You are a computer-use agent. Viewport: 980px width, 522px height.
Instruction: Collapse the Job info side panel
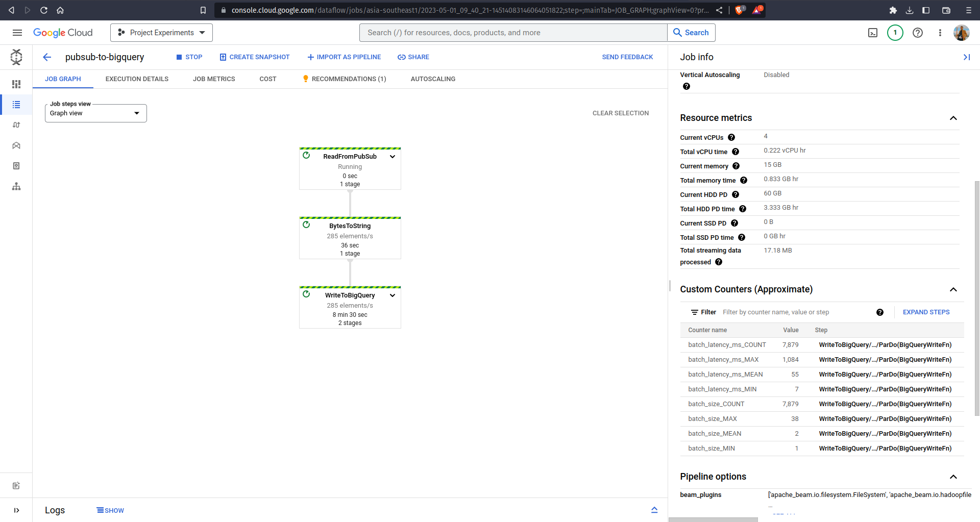(x=966, y=57)
